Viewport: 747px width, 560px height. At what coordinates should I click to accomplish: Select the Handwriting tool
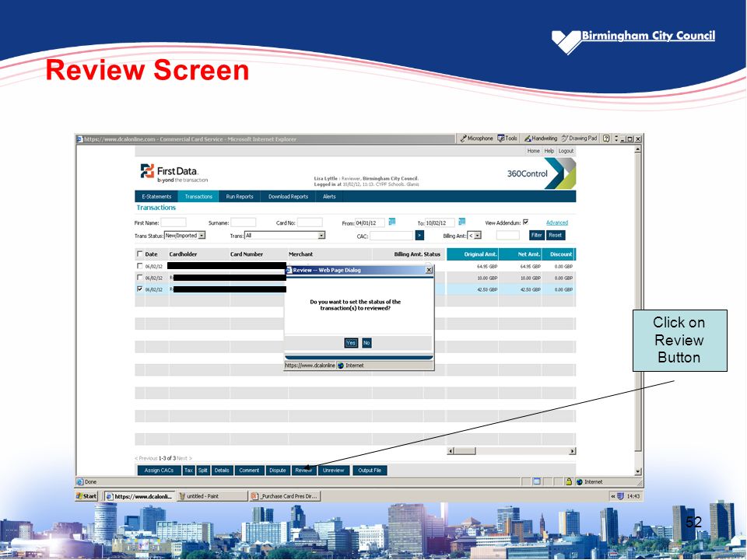click(541, 138)
